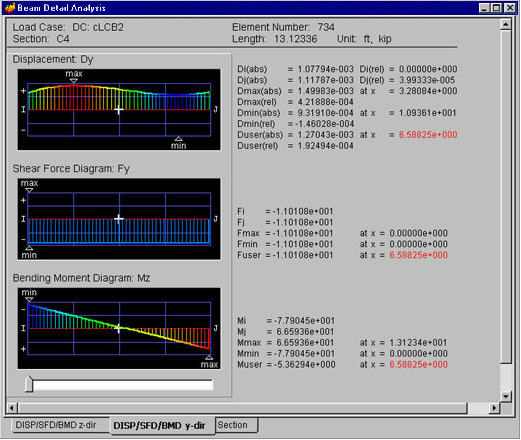Screen dimensions: 521x440
Task: Select the DISP/SFD/BMD y-dir tab
Action: coord(159,426)
